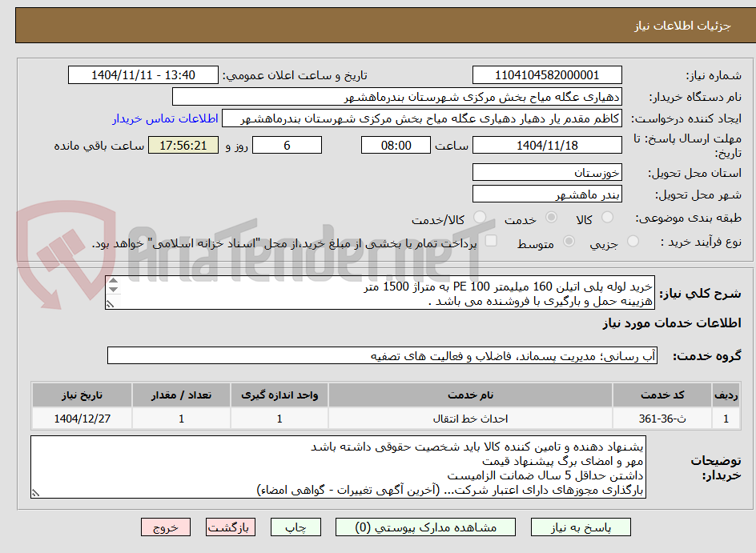Click the چاپ print button

[x=296, y=527]
